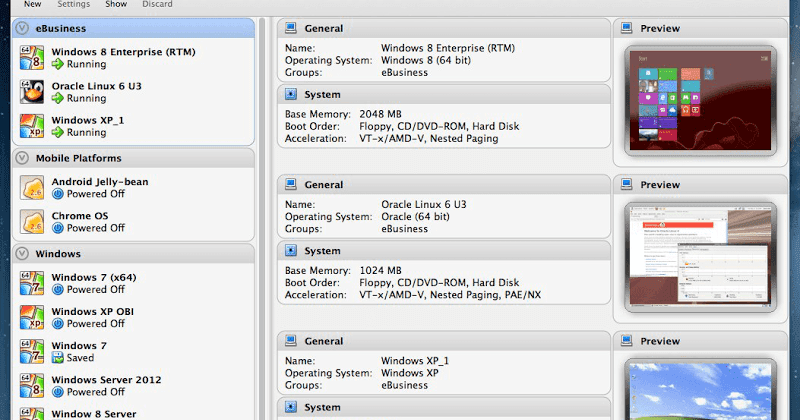Select Oracle Linux 6 U3 in VM list

(134, 92)
